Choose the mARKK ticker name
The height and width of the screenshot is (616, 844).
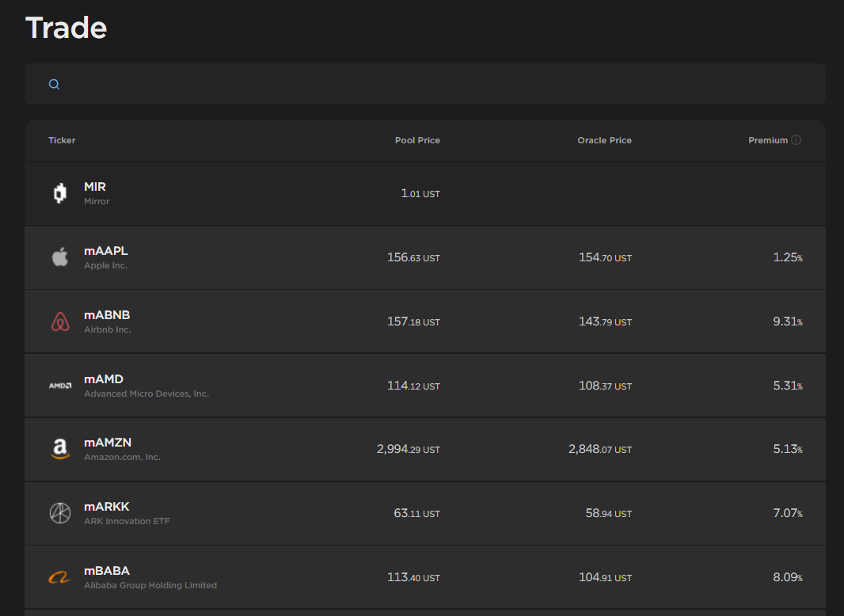106,507
